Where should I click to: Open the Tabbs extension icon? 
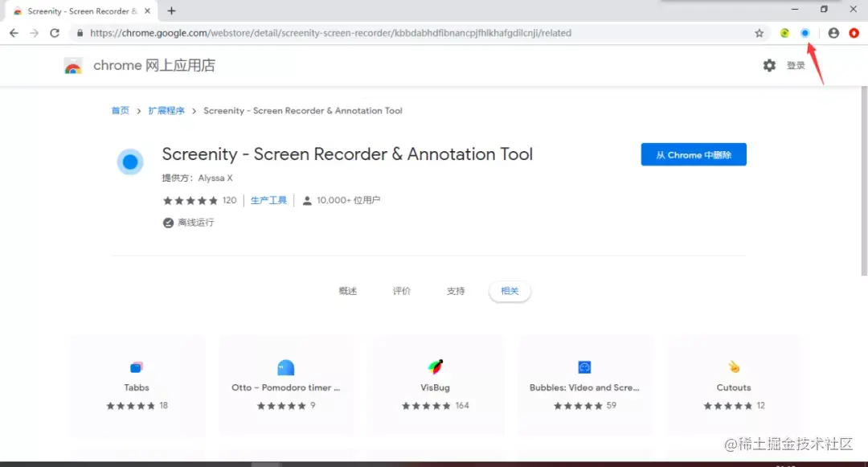(136, 367)
